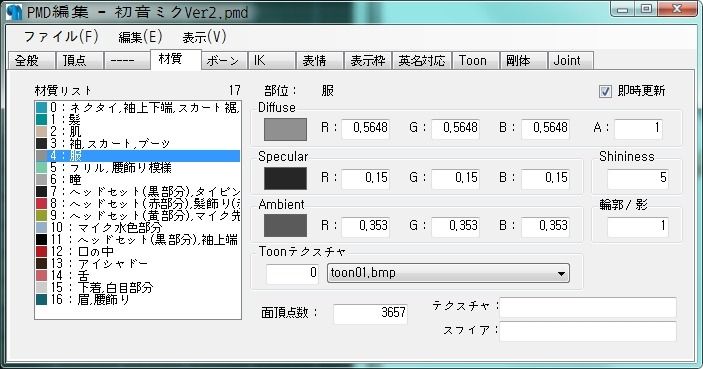Image resolution: width=703 pixels, height=369 pixels.
Task: Close the PMD編集 window
Action: click(677, 9)
